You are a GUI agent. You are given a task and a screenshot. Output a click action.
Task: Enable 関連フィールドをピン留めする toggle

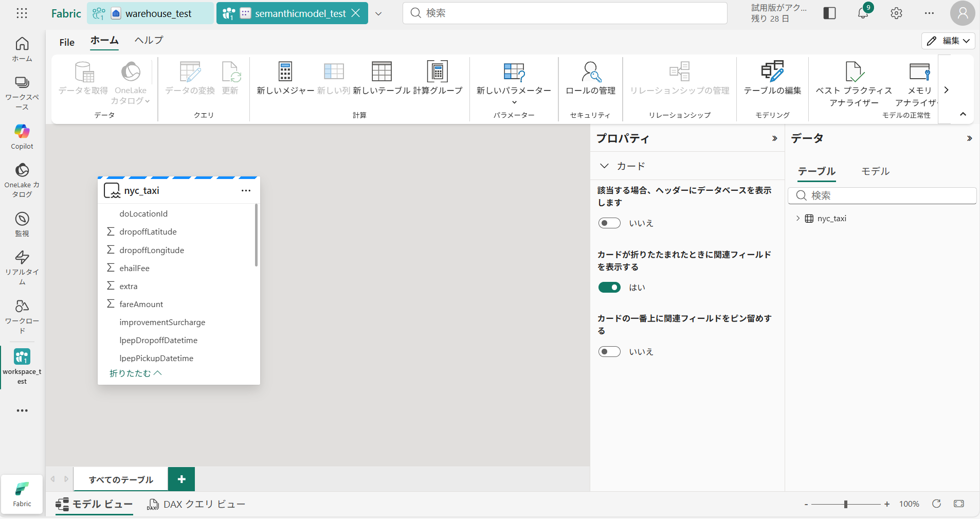click(609, 352)
